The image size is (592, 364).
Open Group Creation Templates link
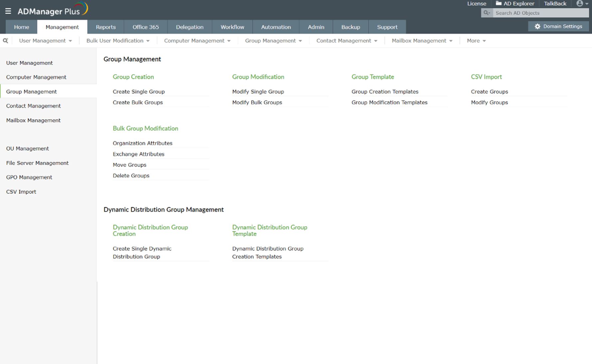pos(385,91)
